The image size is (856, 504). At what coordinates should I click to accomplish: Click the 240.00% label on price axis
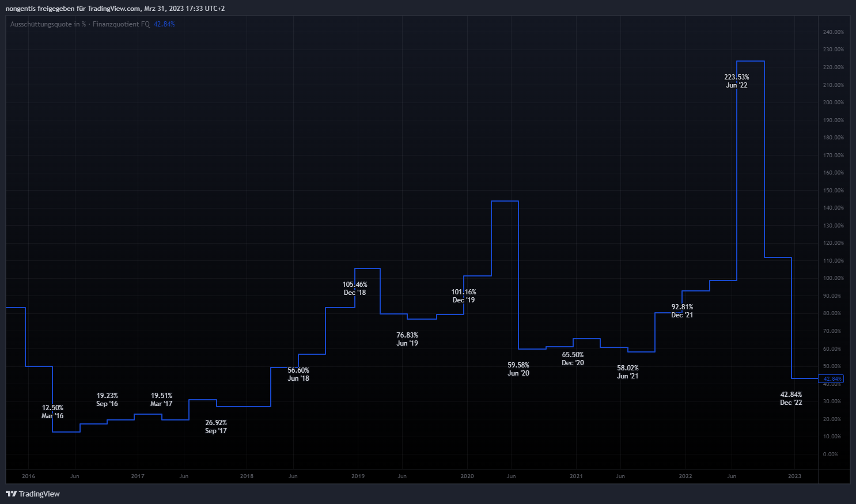coord(833,32)
